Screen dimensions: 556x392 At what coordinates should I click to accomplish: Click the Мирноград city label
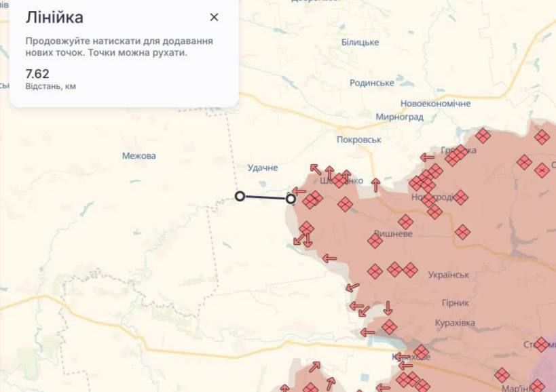point(399,117)
